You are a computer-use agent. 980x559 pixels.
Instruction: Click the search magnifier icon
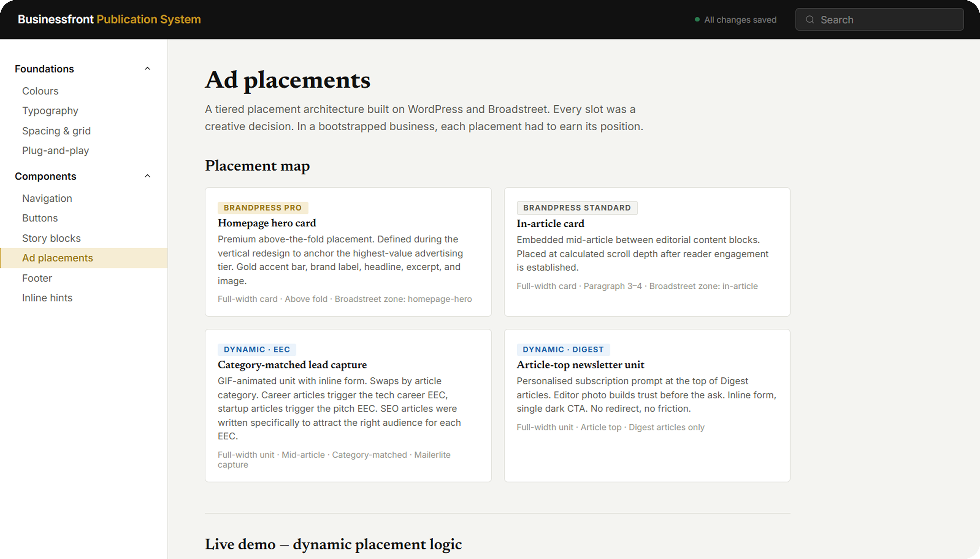pyautogui.click(x=810, y=20)
